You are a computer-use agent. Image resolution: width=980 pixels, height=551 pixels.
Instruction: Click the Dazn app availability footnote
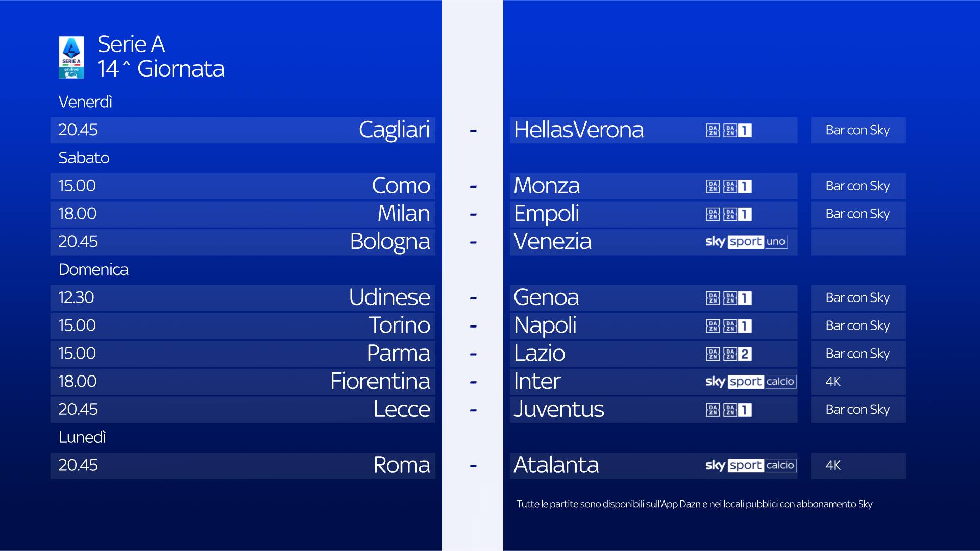point(694,504)
